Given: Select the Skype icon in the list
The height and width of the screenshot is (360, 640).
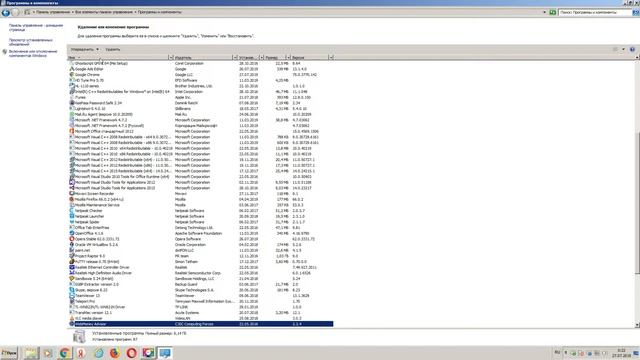Looking at the screenshot, I should (72, 290).
